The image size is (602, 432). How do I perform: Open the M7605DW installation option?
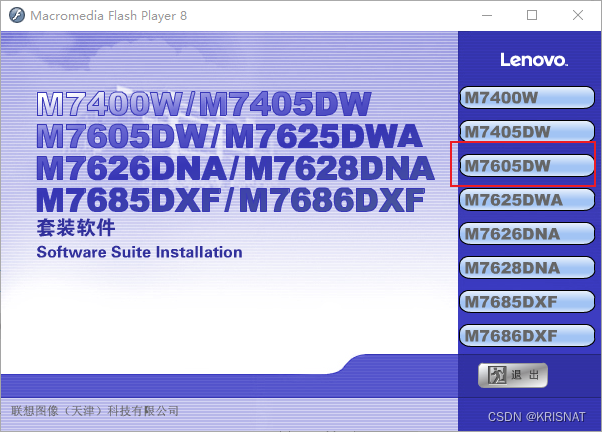pyautogui.click(x=527, y=166)
